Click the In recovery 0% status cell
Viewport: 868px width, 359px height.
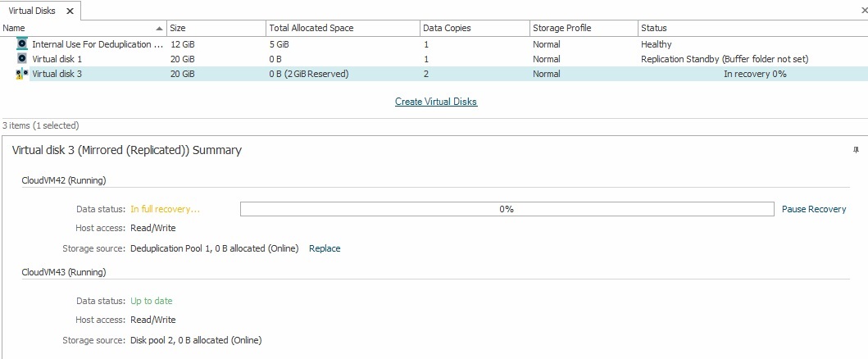(x=754, y=74)
